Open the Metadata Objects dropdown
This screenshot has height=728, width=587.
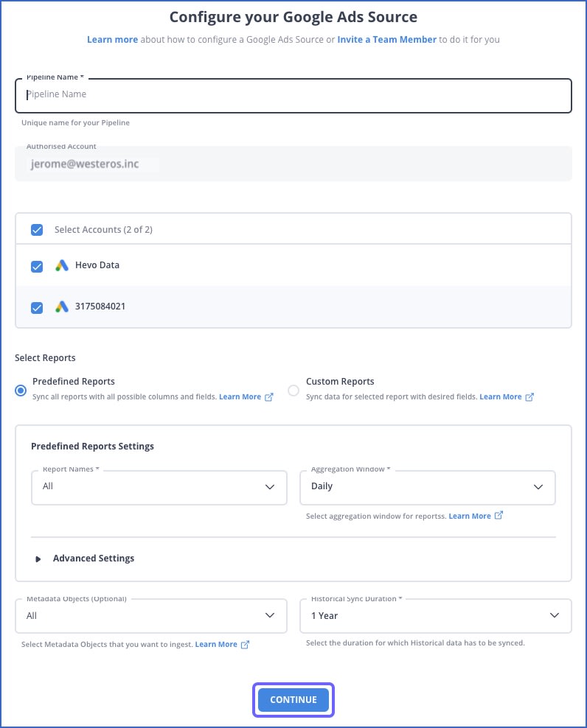(151, 616)
